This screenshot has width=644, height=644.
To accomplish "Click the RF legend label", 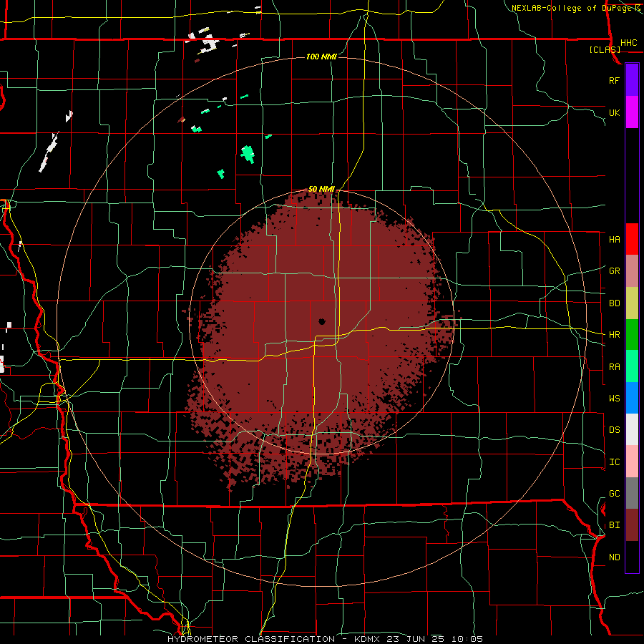I will (615, 80).
